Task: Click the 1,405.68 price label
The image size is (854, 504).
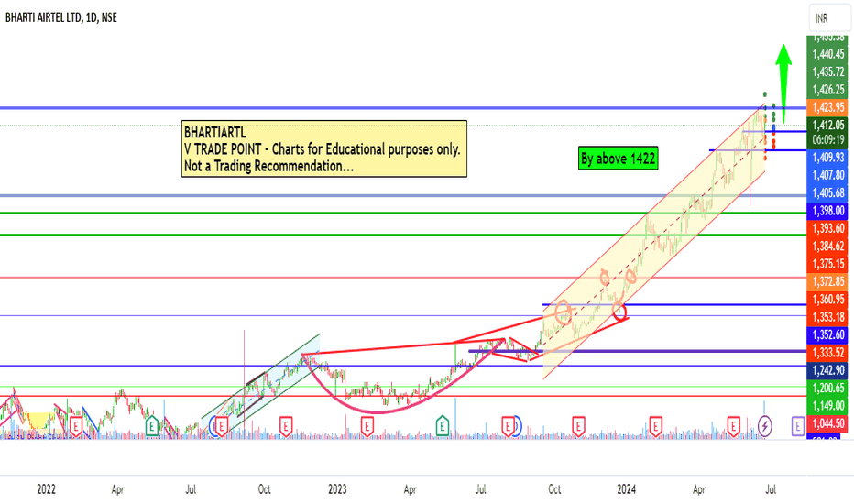Action: point(827,192)
